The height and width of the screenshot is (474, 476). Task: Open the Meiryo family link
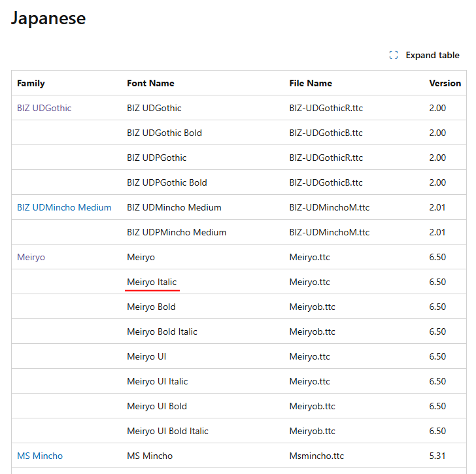[31, 257]
